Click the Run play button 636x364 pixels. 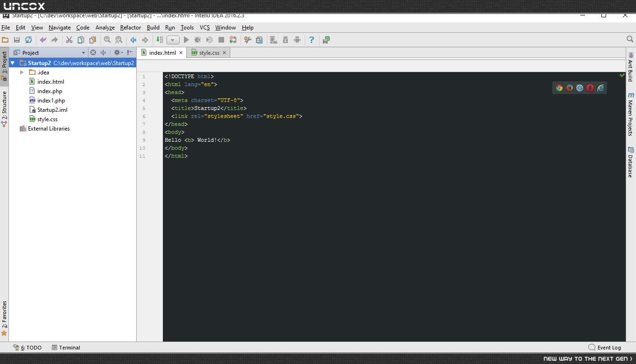[186, 40]
